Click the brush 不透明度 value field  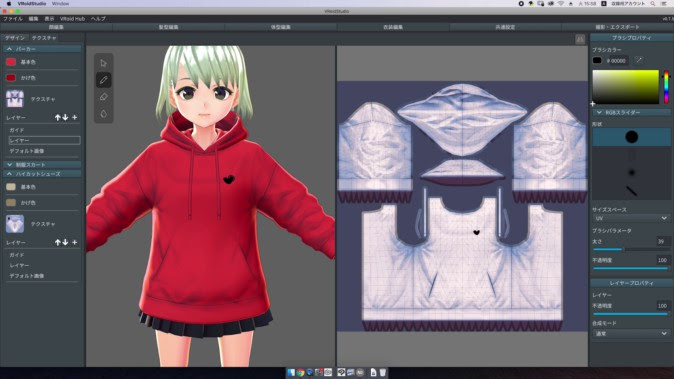662,260
